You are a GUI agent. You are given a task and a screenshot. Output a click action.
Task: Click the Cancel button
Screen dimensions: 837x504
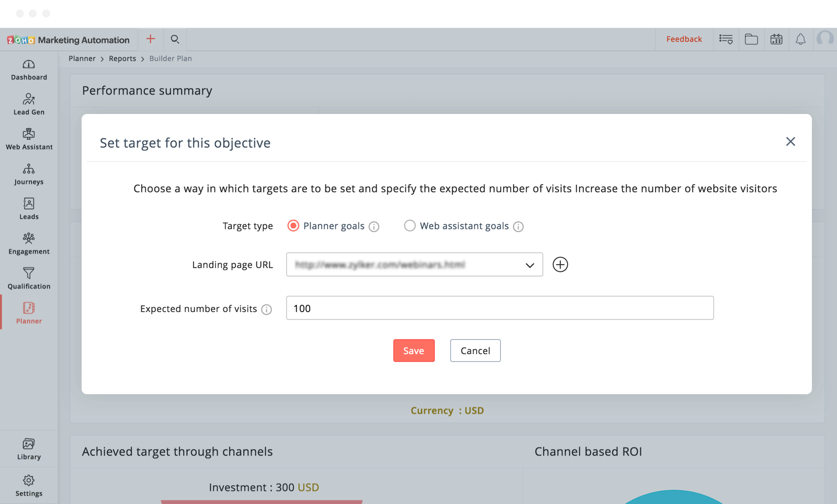475,351
